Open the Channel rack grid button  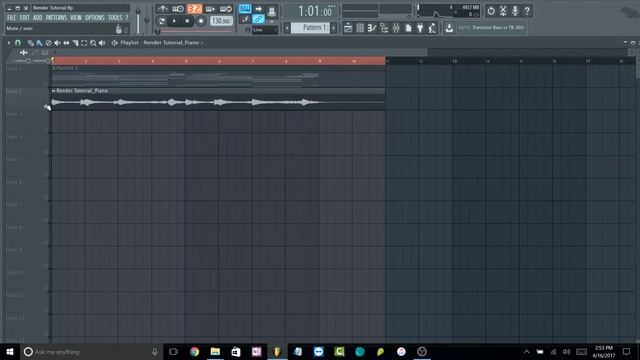click(360, 28)
